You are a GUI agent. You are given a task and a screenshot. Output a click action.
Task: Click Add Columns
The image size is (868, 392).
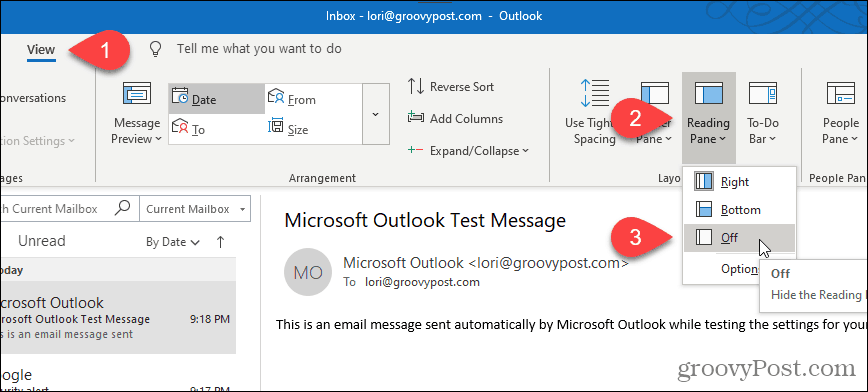455,118
